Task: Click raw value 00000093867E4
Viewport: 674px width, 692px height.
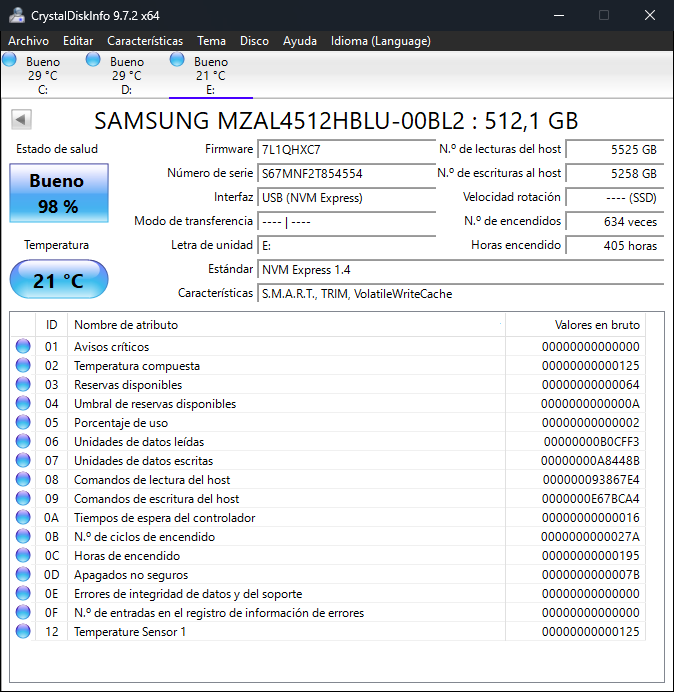Action: pyautogui.click(x=591, y=480)
